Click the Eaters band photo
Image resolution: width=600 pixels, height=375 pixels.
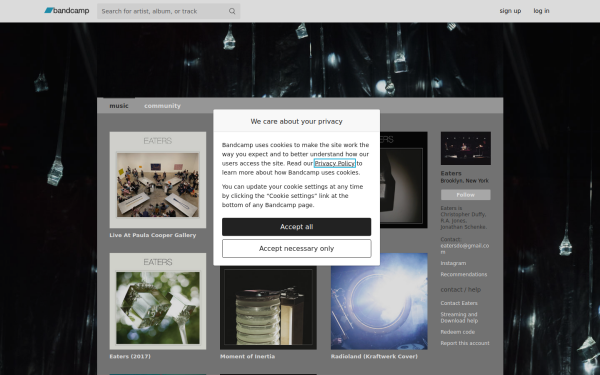[x=466, y=148]
